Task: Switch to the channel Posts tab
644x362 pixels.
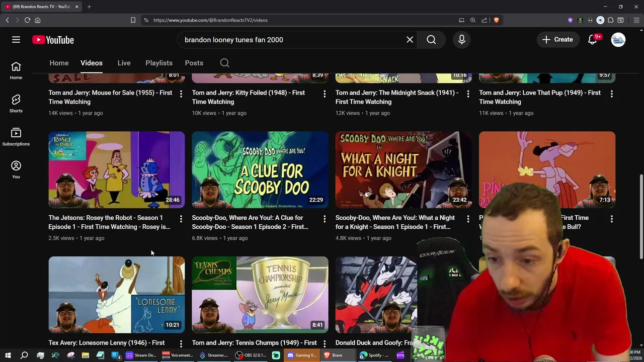Action: click(194, 63)
